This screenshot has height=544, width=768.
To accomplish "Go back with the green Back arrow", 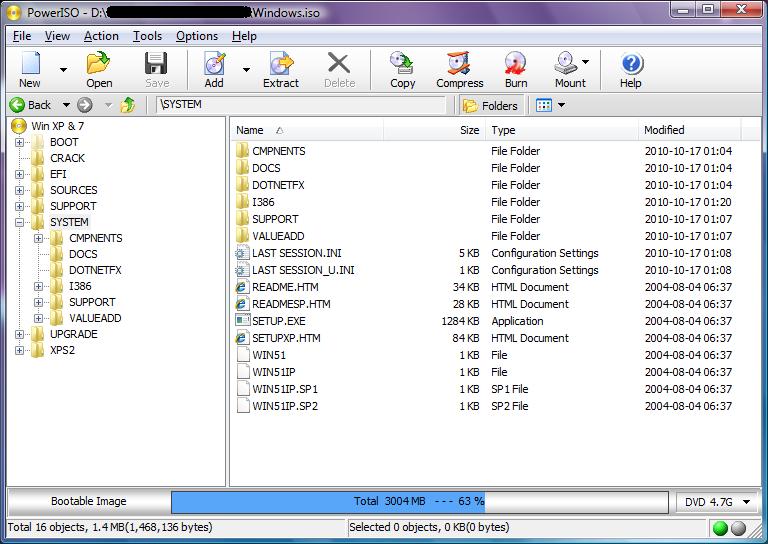I will point(17,105).
